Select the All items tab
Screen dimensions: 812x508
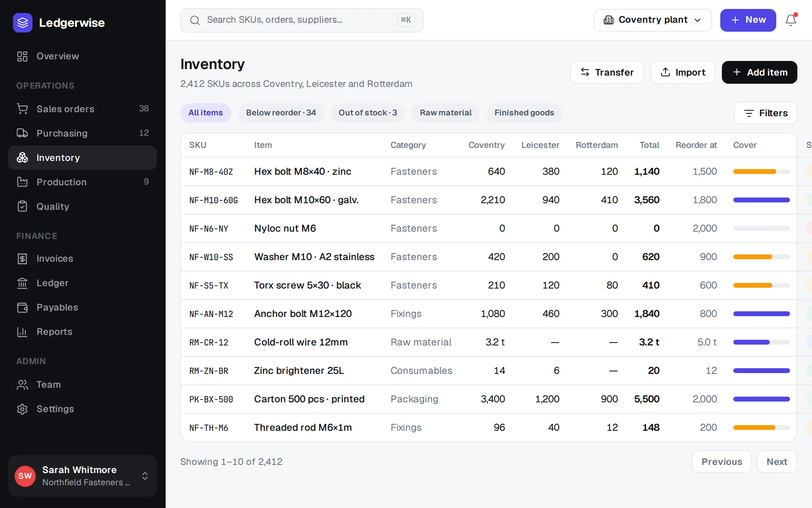(x=205, y=113)
